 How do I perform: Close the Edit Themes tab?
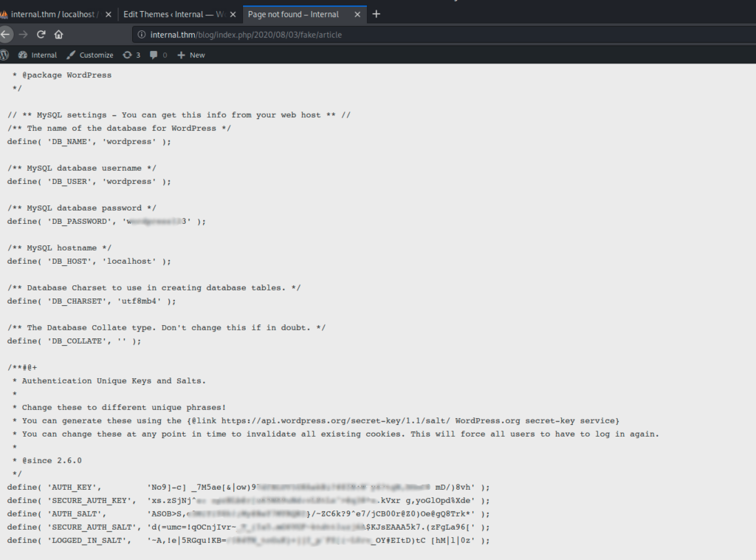[233, 15]
